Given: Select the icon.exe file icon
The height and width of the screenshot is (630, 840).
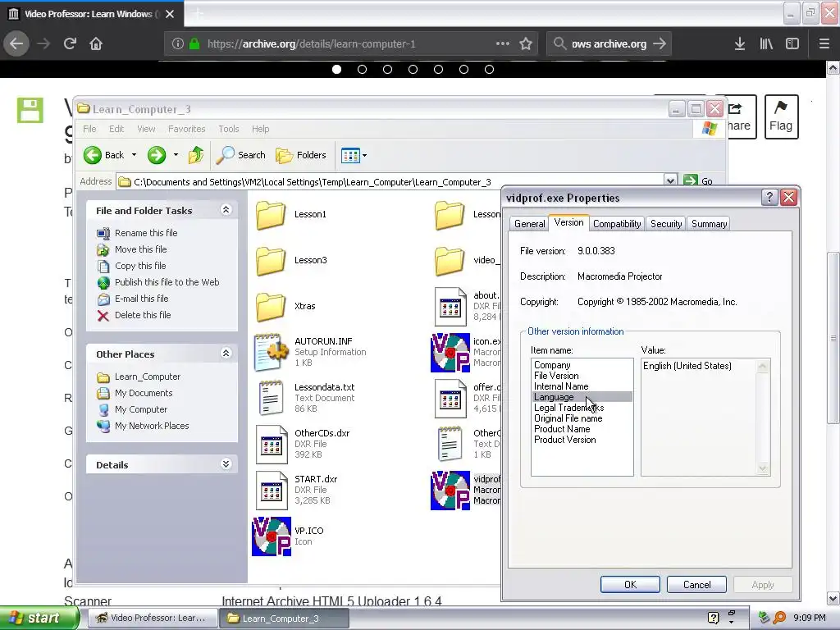Looking at the screenshot, I should click(x=450, y=353).
